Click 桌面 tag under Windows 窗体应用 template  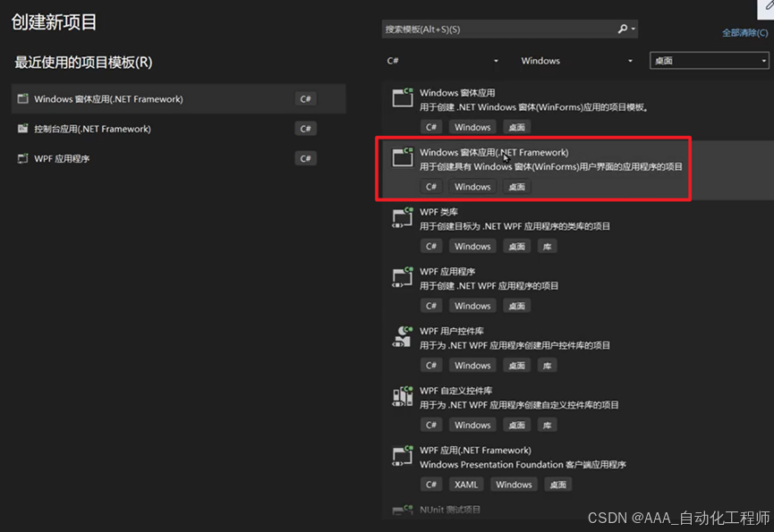click(x=517, y=127)
